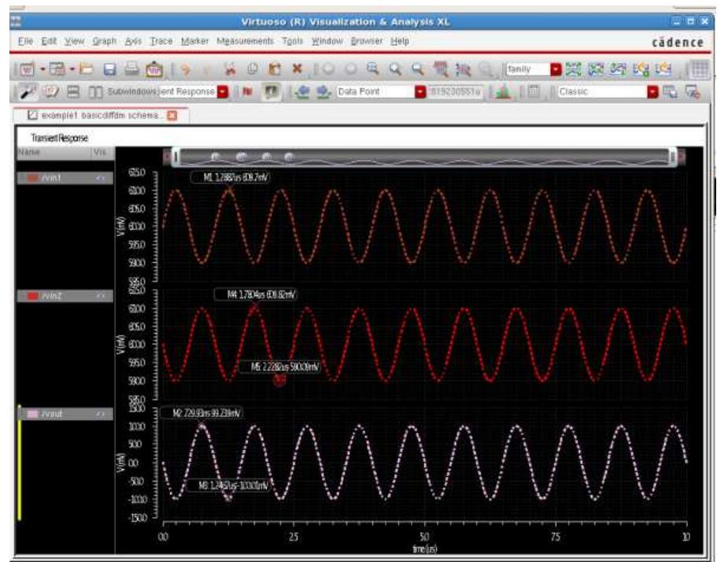
Task: Open the Measurements menu
Action: [245, 41]
